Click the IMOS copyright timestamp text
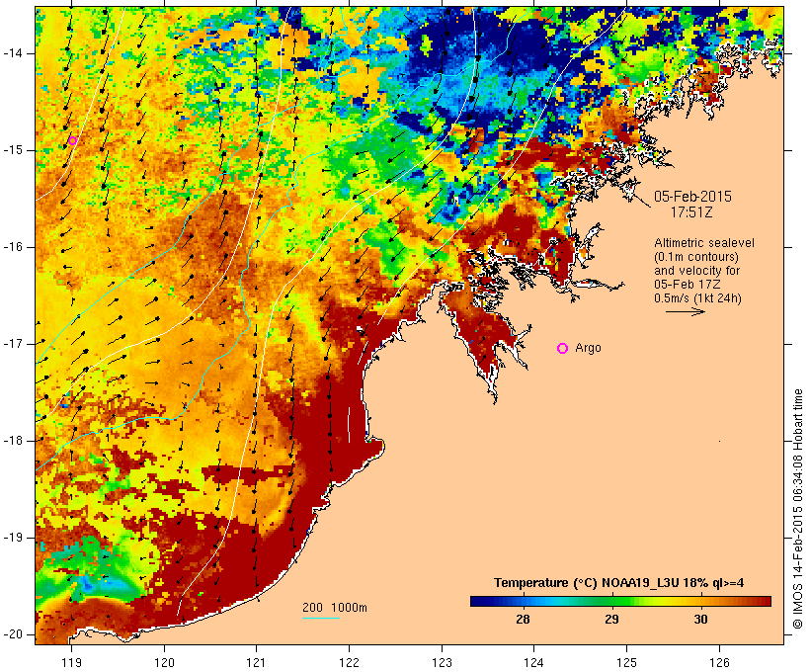The image size is (810, 672). 797,509
